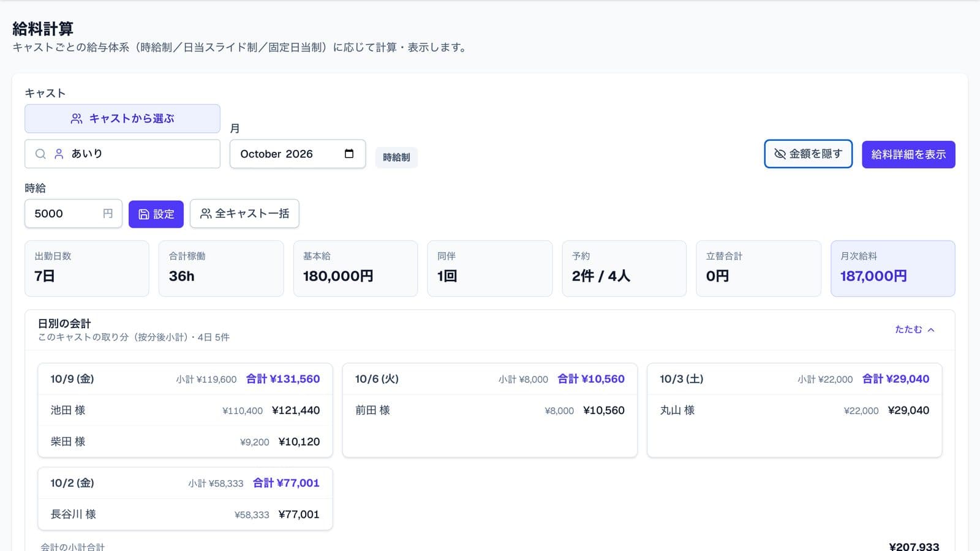Click the 10/2 (金) day header
Viewport: 980px width, 551px height.
point(185,483)
